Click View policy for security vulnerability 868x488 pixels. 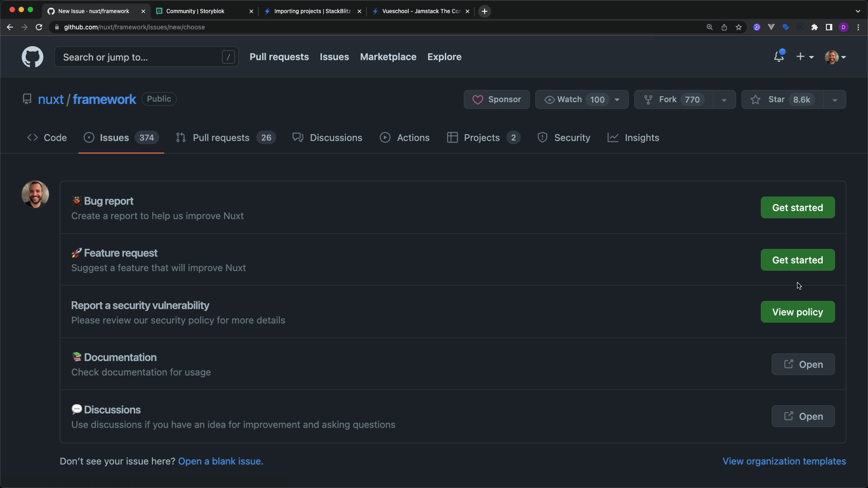(797, 312)
